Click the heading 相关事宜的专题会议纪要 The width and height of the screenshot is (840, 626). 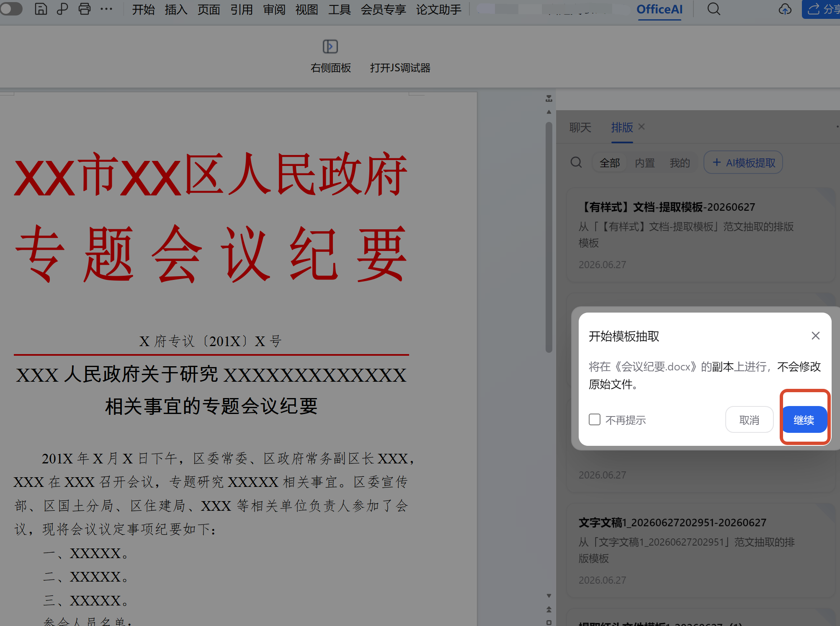[211, 406]
